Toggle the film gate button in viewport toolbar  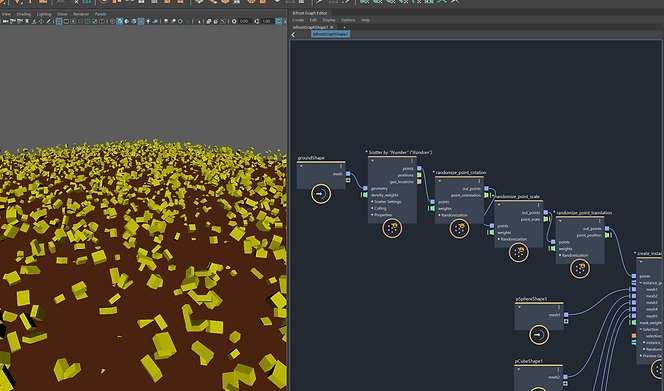point(66,21)
